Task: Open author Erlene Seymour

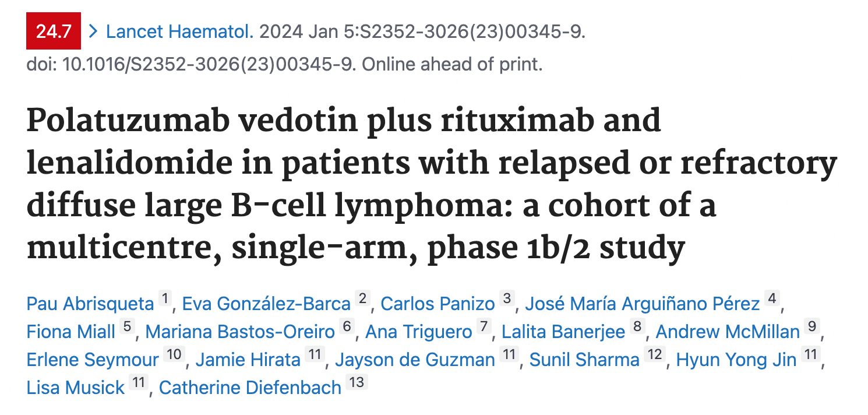Action: [93, 360]
